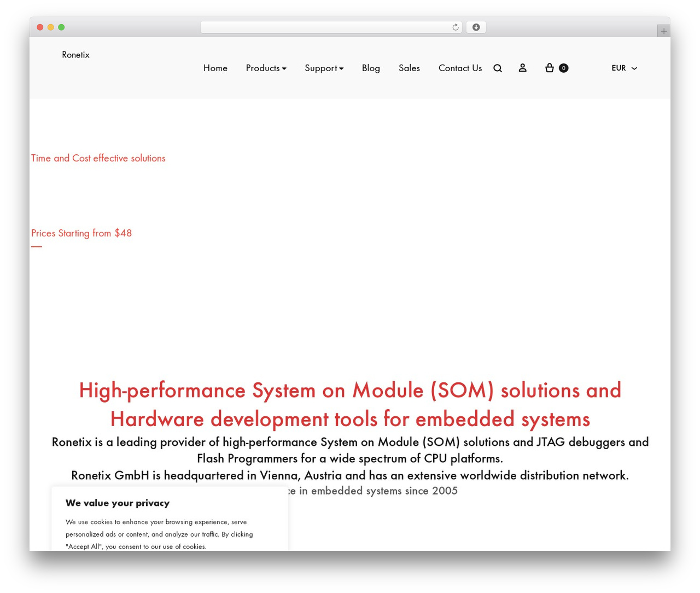Click the red close window button

pos(40,27)
